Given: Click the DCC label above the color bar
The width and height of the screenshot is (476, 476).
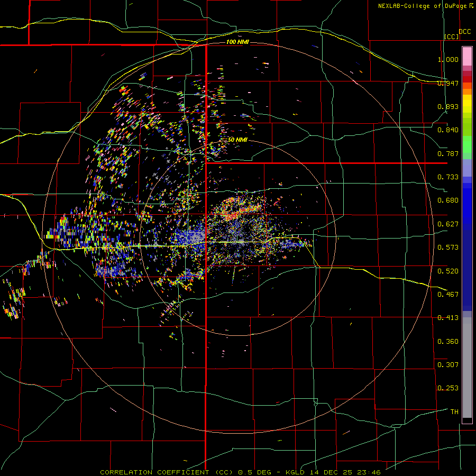Looking at the screenshot, I should [x=465, y=32].
